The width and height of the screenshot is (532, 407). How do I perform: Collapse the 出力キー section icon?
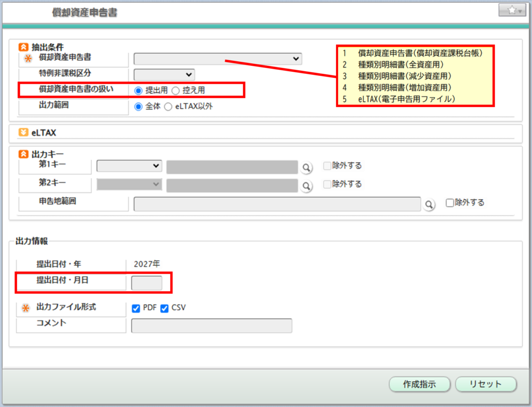point(23,154)
